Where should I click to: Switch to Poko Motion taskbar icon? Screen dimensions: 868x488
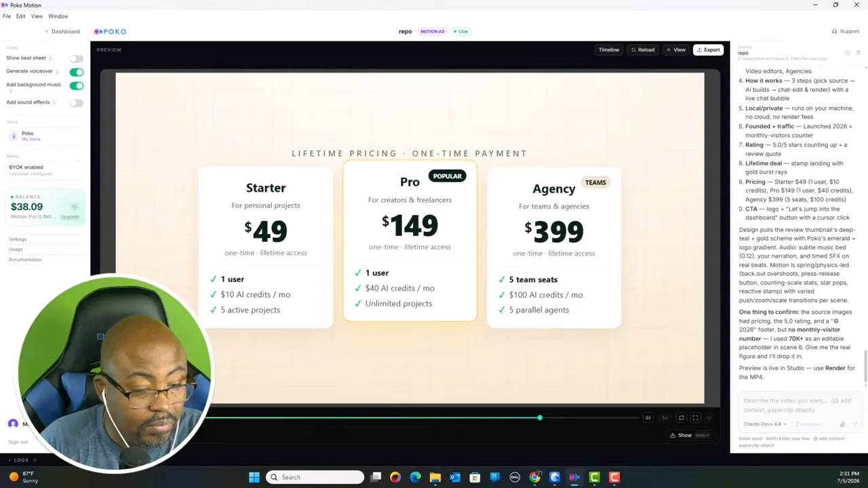point(574,477)
